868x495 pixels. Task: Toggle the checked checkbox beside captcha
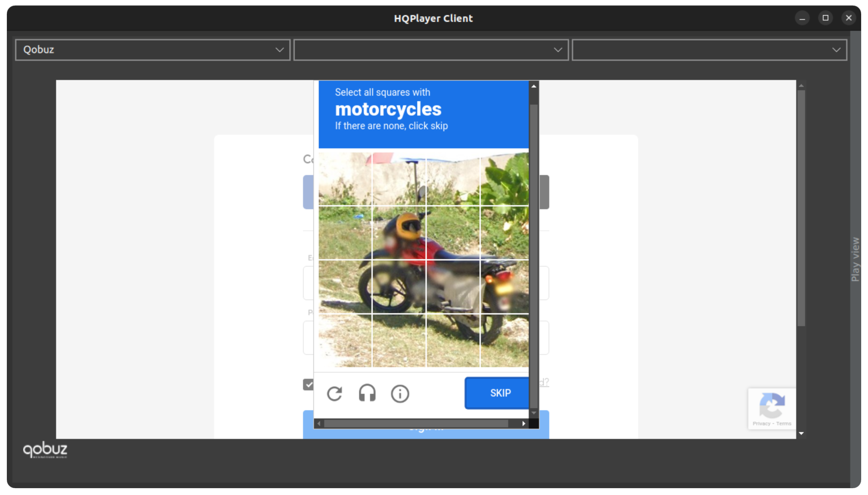(308, 384)
